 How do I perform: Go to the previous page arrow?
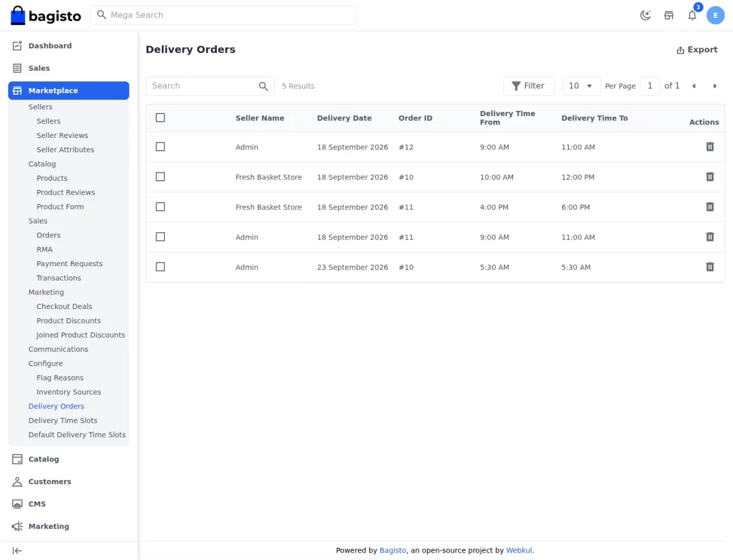pyautogui.click(x=694, y=86)
